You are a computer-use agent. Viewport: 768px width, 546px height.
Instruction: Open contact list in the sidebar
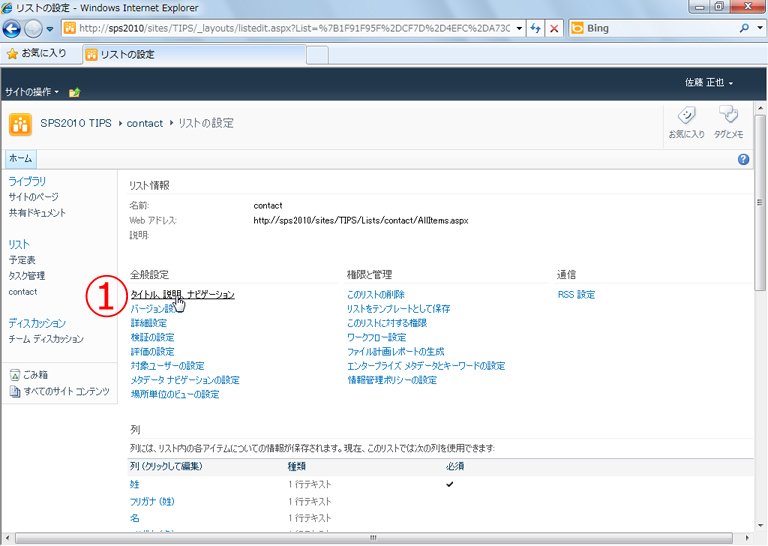(23, 292)
